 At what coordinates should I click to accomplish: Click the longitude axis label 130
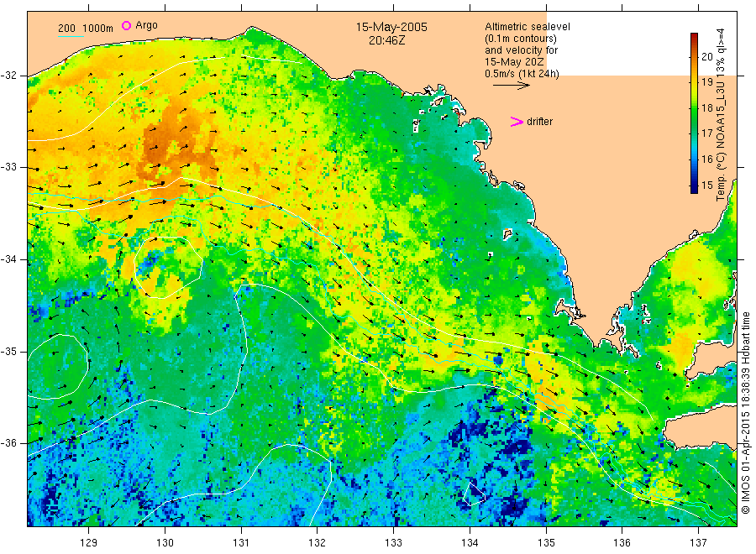click(x=165, y=543)
